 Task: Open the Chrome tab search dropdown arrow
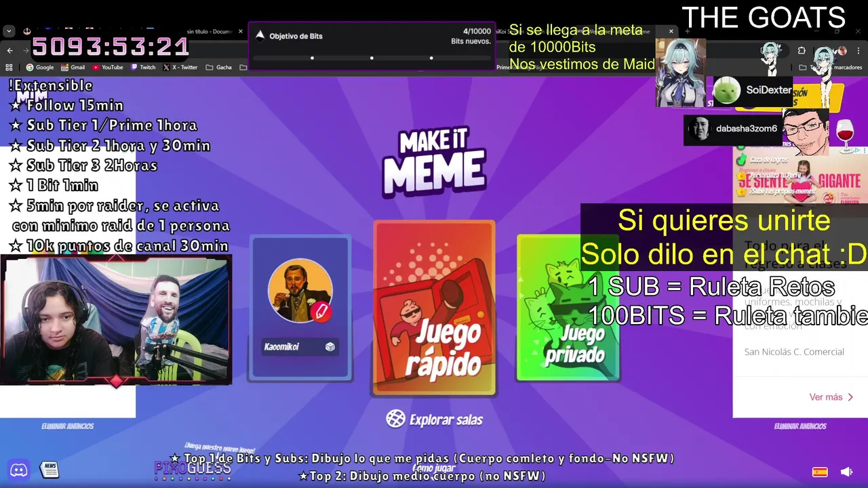(8, 31)
